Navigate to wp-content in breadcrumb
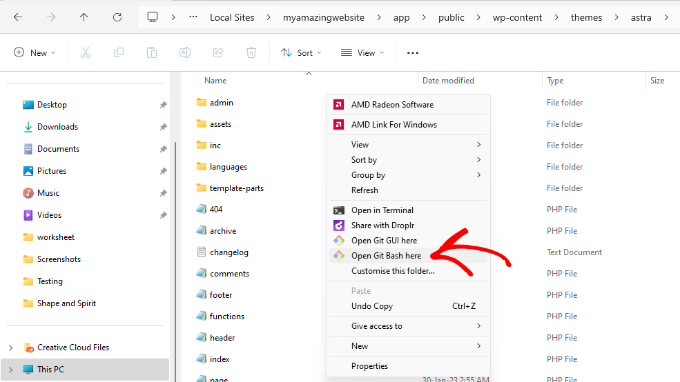This screenshot has width=680, height=382. [x=517, y=18]
